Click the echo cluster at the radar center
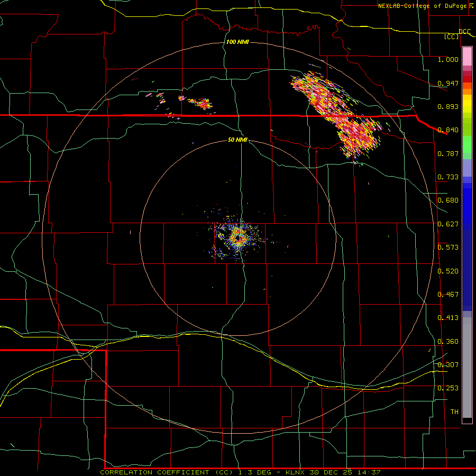The height and width of the screenshot is (476, 476). coord(237,239)
